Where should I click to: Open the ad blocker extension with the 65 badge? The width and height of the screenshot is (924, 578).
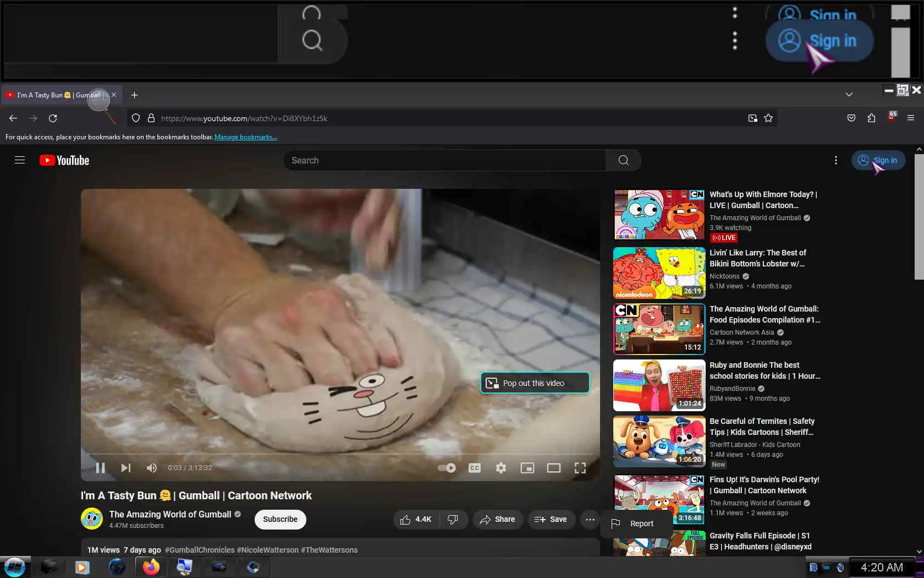[x=892, y=117]
